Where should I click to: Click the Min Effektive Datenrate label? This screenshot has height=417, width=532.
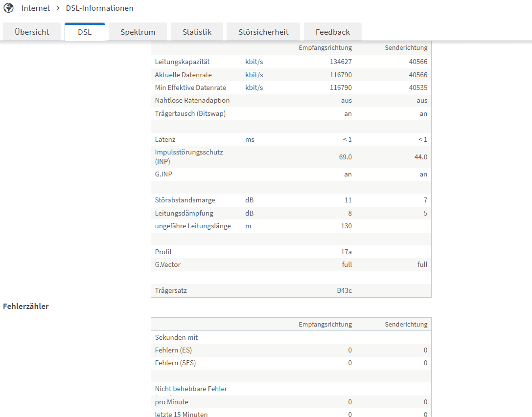tap(190, 88)
